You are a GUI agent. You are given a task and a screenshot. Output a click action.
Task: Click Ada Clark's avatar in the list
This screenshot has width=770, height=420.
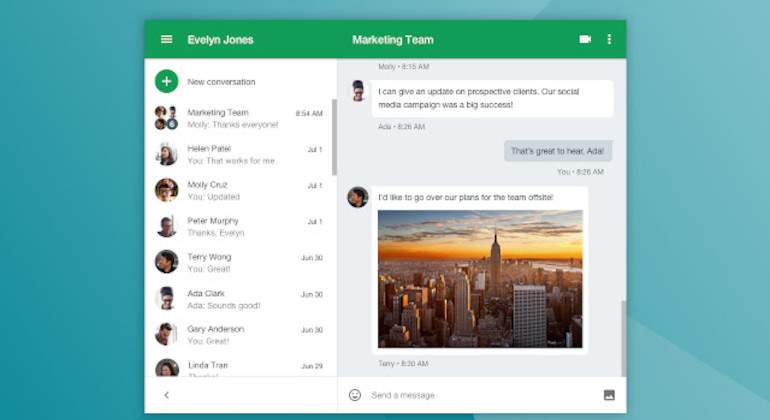point(166,298)
